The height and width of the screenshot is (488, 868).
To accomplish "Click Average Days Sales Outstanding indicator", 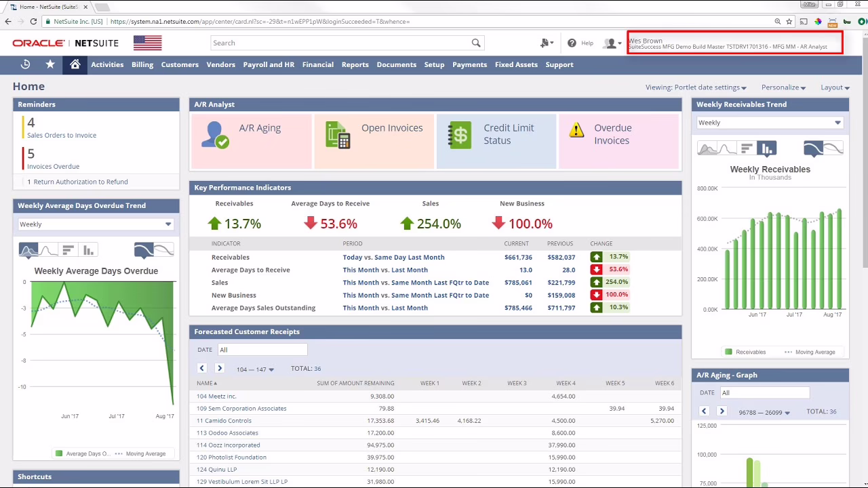I will 263,308.
